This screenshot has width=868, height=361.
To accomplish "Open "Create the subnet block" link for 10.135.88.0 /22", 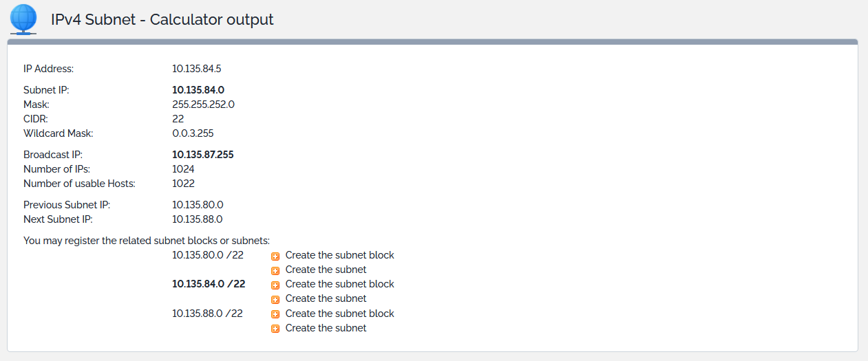I will point(339,314).
